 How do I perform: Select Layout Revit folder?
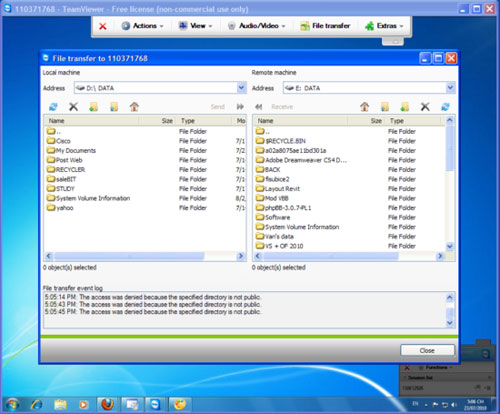278,189
